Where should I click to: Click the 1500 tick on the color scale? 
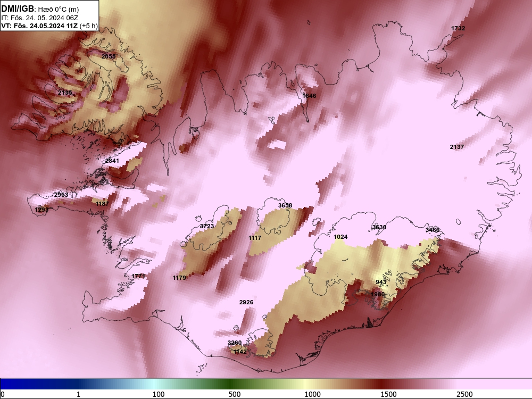pyautogui.click(x=388, y=394)
